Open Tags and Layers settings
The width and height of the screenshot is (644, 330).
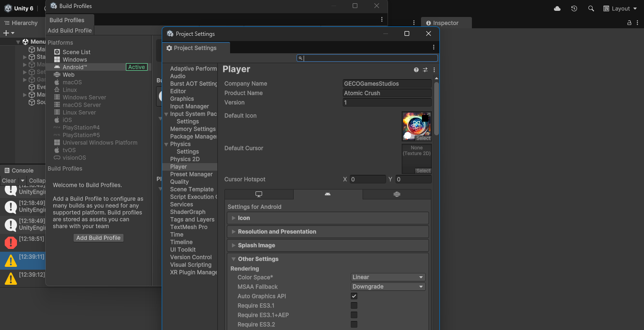(192, 219)
